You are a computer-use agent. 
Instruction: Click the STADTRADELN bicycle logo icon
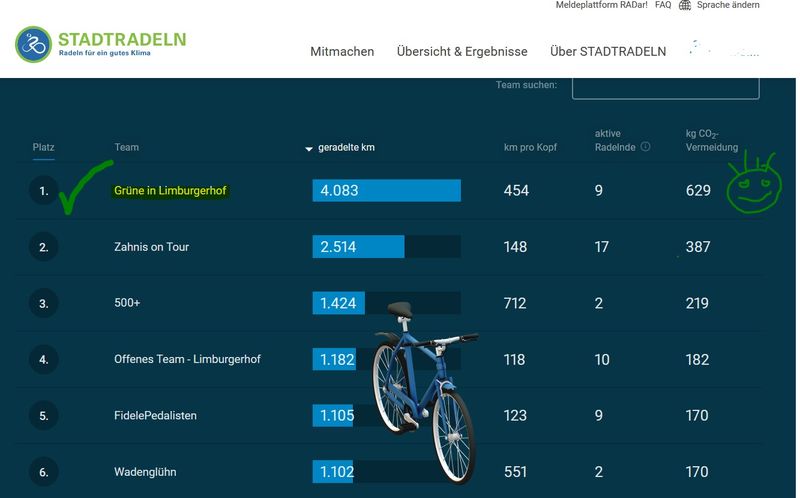click(x=34, y=45)
